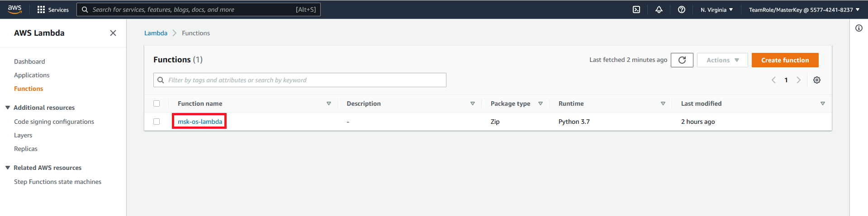The width and height of the screenshot is (868, 216).
Task: Open Step Functions state machines
Action: tap(57, 182)
